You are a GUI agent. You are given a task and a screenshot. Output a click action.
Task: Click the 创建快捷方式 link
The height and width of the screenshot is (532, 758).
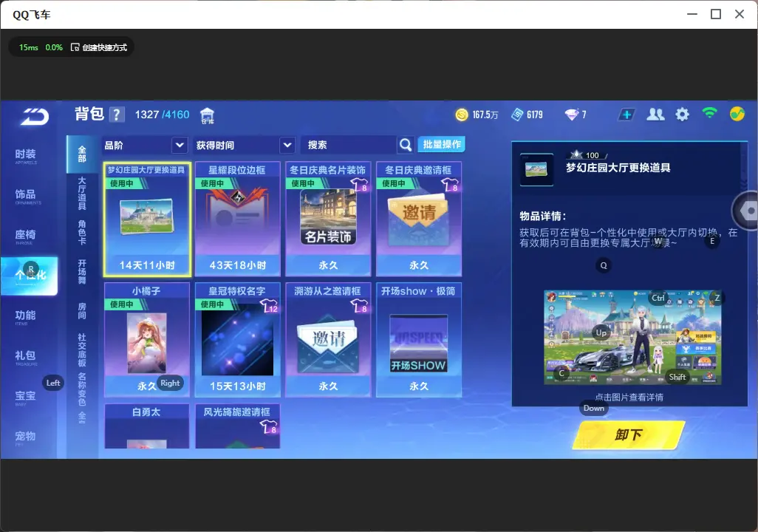104,47
